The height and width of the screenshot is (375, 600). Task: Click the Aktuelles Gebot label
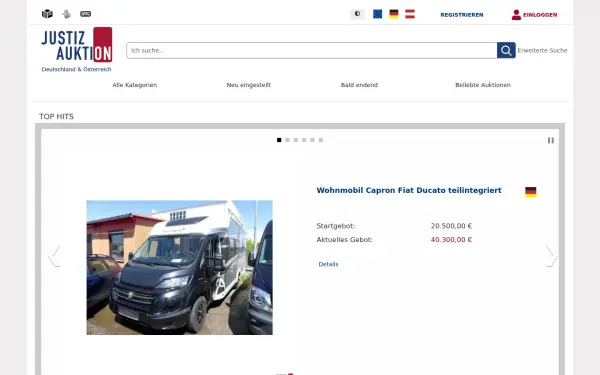344,240
